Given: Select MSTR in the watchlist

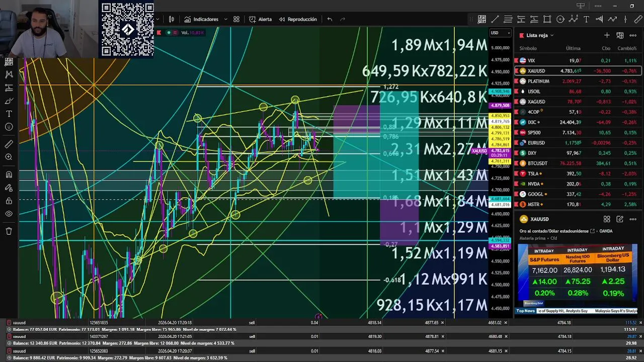Looking at the screenshot, I should tap(578, 205).
